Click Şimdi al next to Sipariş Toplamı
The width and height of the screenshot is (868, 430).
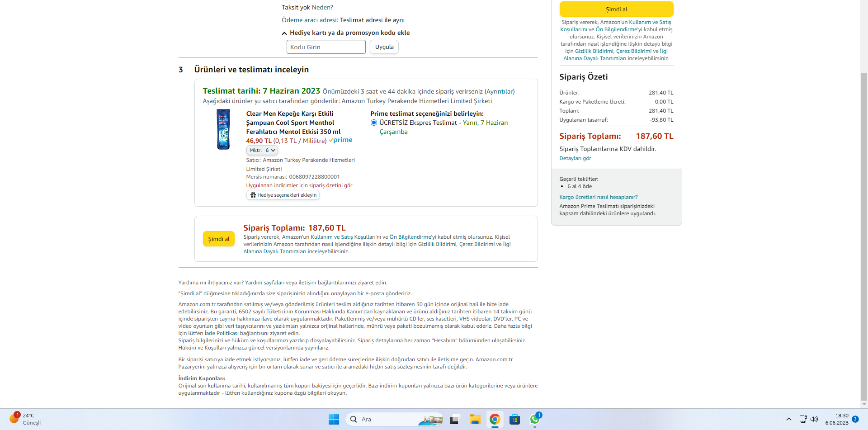(219, 239)
